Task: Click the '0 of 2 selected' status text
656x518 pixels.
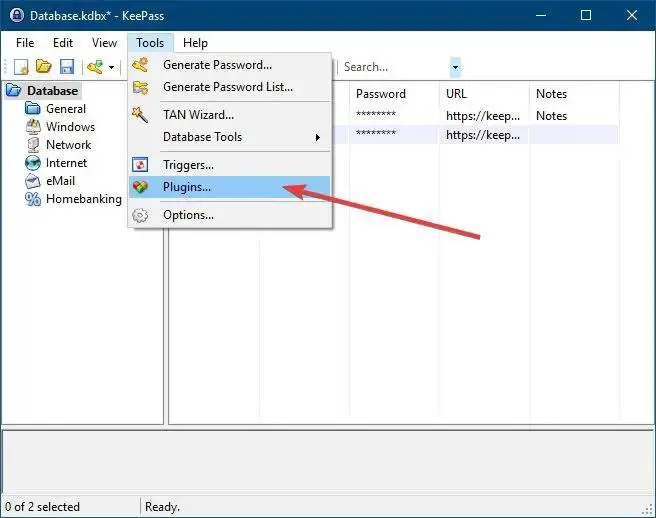Action: (42, 507)
